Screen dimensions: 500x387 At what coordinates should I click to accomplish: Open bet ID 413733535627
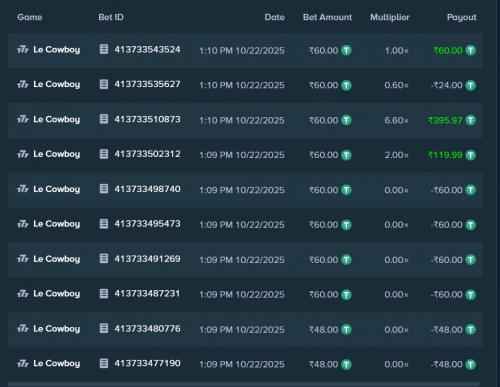147,84
